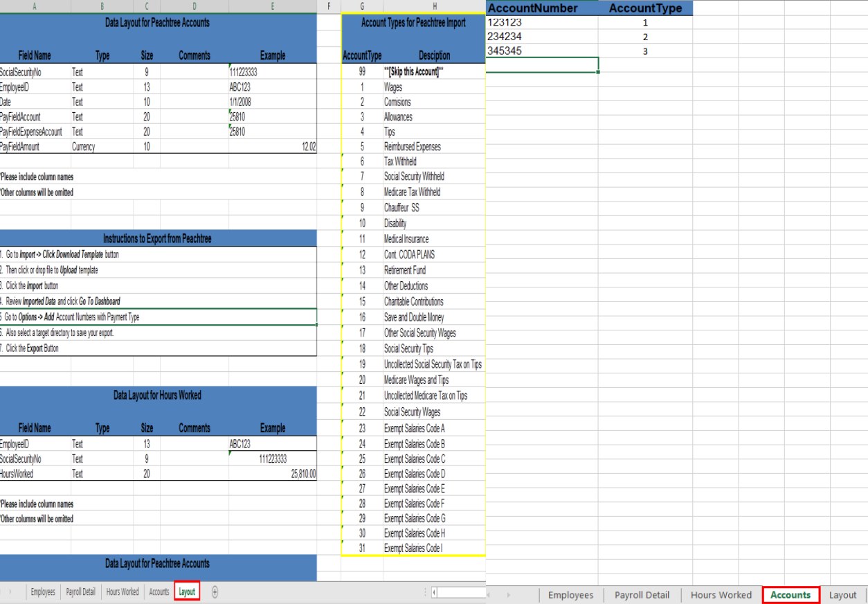868x604 pixels.
Task: Select the example value 25,810.00
Action: pos(273,474)
